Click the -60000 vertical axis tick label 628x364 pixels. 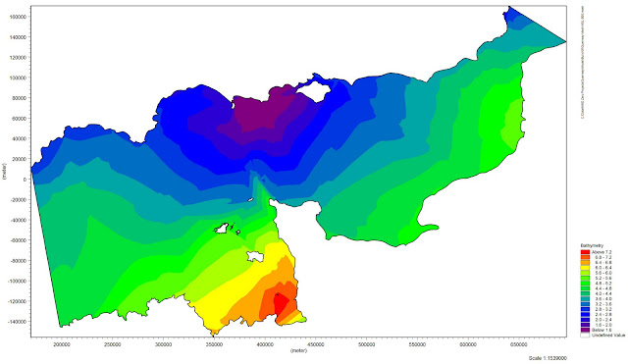[19, 240]
